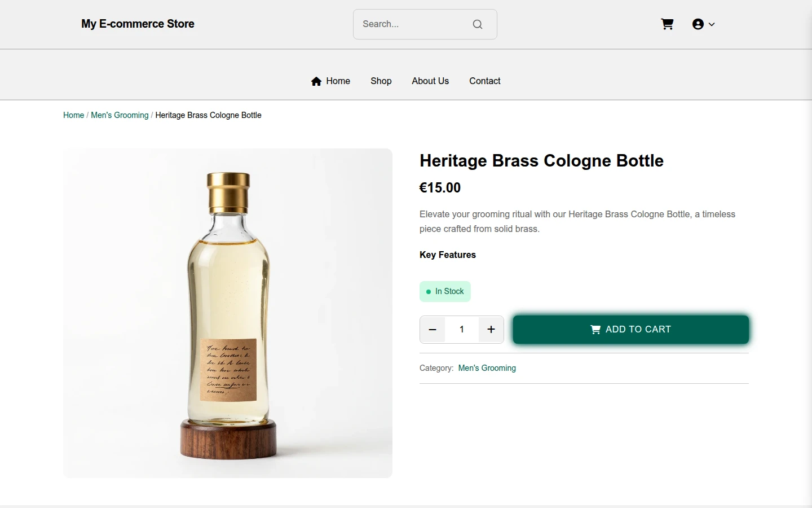812x508 pixels.
Task: Decrease quantity with the minus button
Action: (433, 330)
